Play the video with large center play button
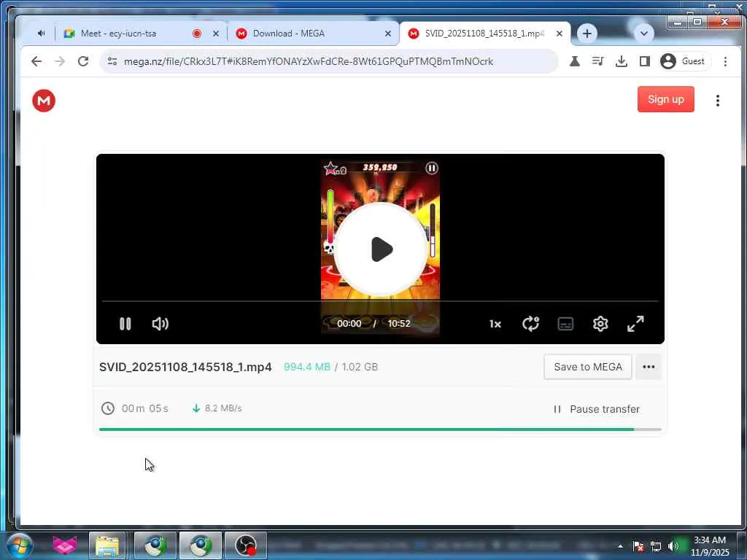 click(381, 249)
